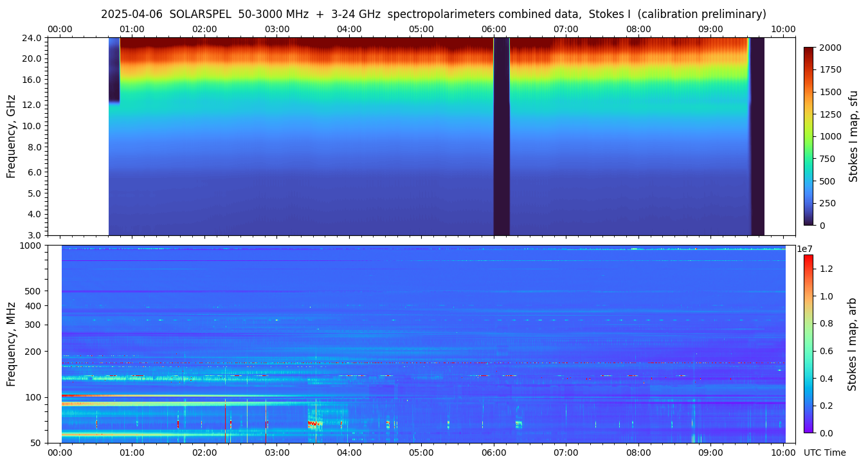
Task: Click the 1.2 tick on lower colorbar
Action: tap(826, 269)
